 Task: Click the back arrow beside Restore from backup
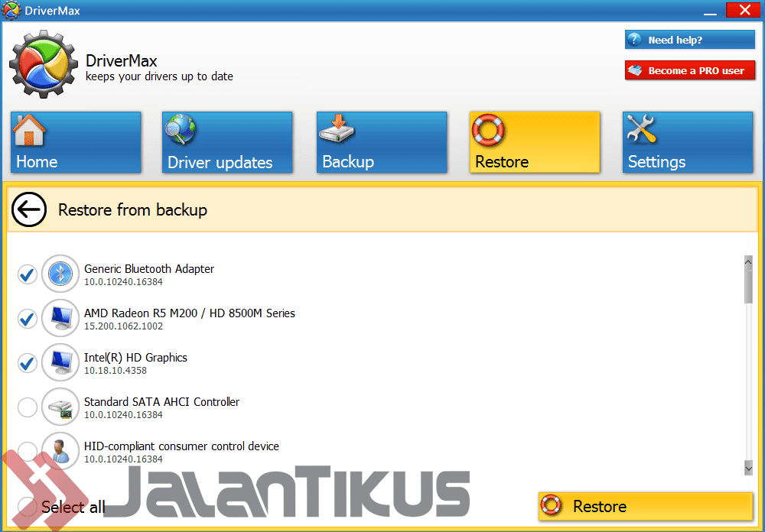pyautogui.click(x=29, y=209)
